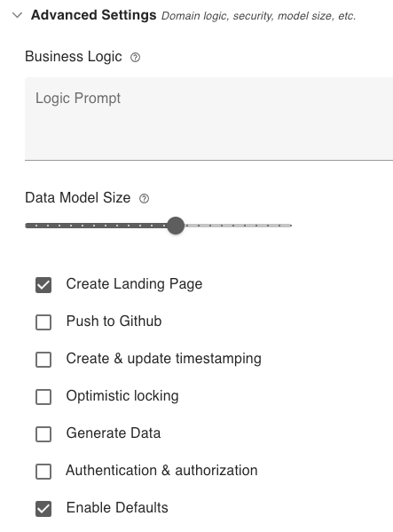The width and height of the screenshot is (393, 532).
Task: Enable Authentication & authorization checkbox
Action: point(43,472)
